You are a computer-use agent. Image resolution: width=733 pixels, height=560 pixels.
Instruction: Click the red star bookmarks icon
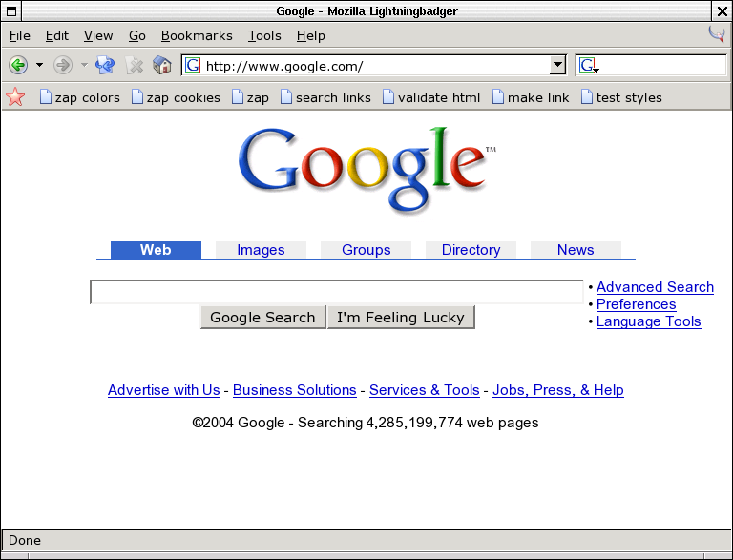point(15,96)
